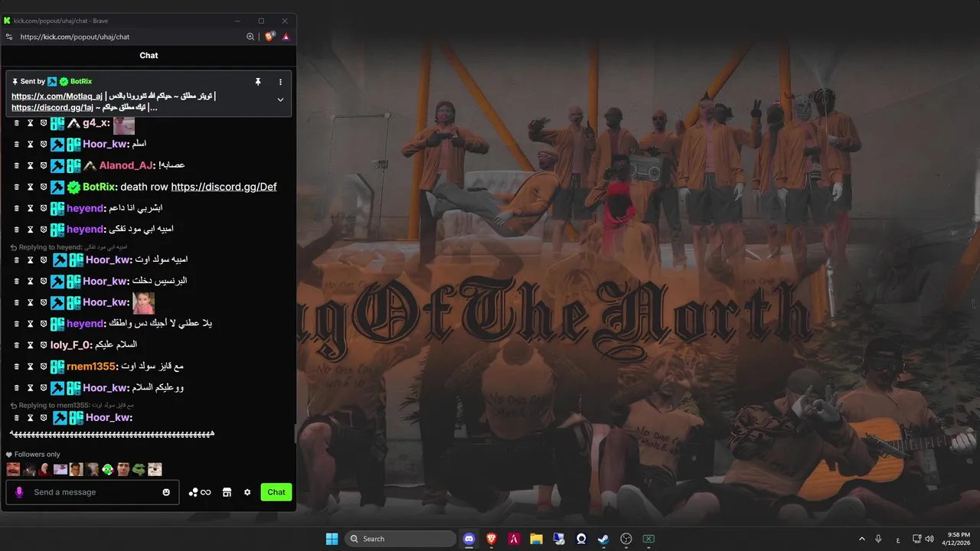
Task: Click the chat scrollbar thumb
Action: tap(295, 435)
